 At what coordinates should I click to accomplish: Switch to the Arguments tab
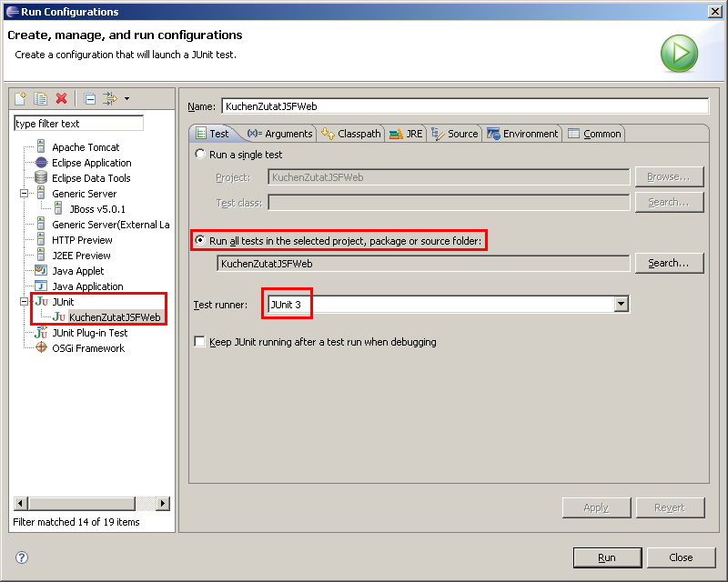click(280, 134)
